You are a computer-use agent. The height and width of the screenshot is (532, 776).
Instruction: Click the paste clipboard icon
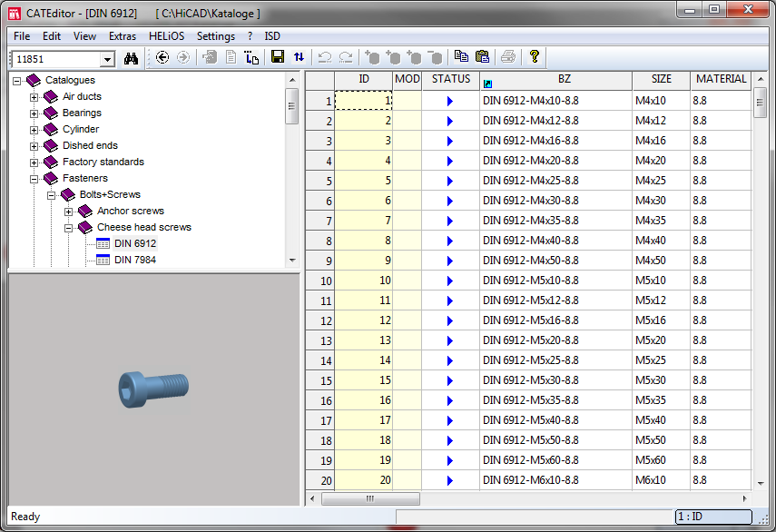point(482,57)
